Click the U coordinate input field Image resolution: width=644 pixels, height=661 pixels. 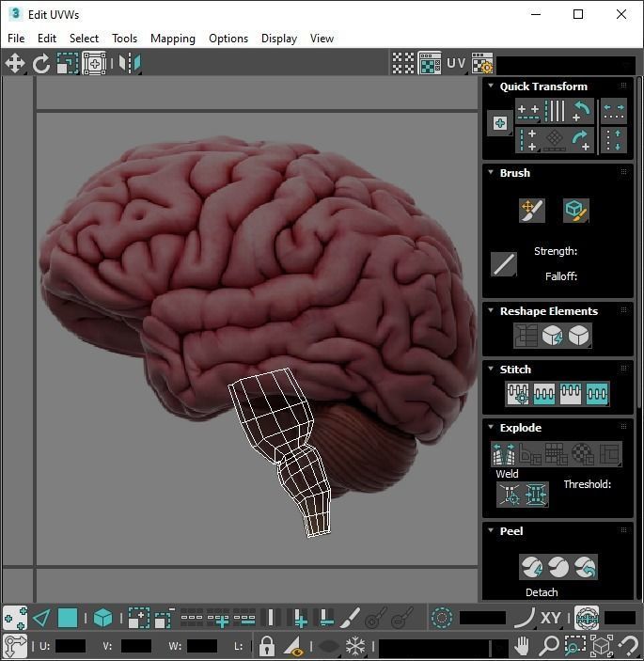click(x=71, y=646)
